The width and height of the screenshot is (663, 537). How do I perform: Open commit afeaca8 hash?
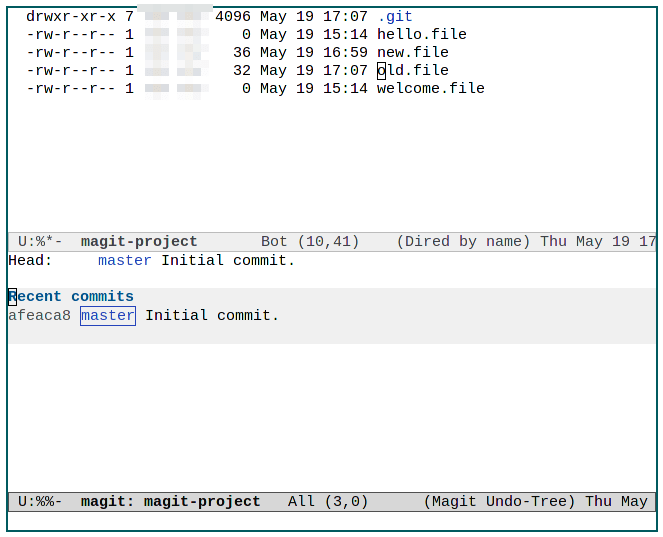(39, 315)
